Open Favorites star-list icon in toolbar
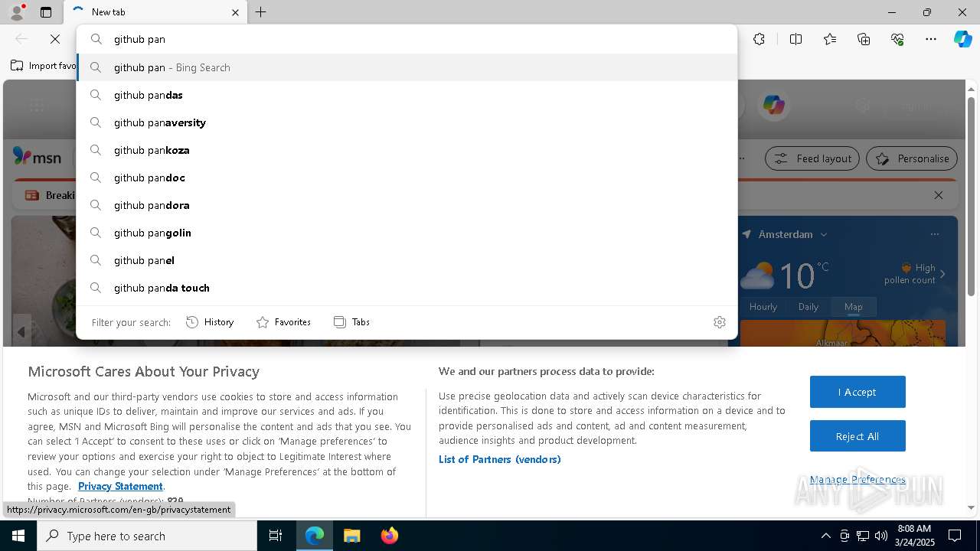Screen dimensions: 980x551 point(830,39)
